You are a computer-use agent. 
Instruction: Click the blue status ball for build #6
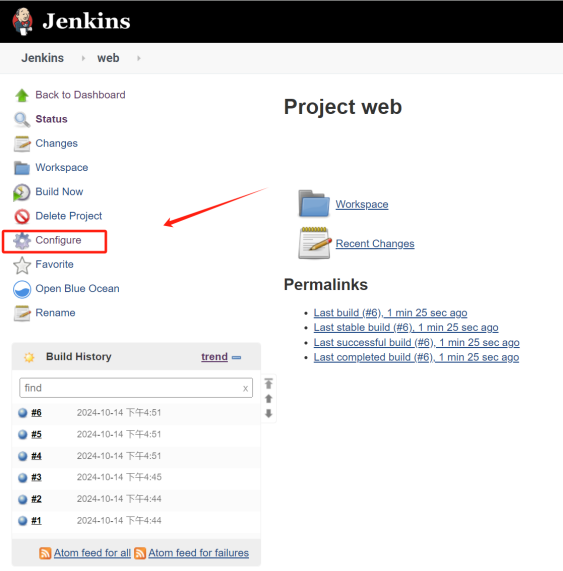tap(23, 413)
